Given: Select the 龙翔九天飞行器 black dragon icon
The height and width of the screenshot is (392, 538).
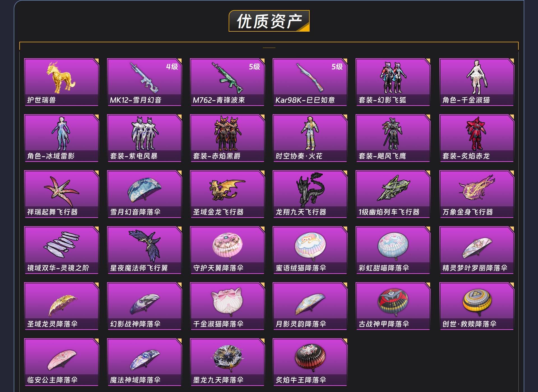Looking at the screenshot, I should pyautogui.click(x=310, y=190).
